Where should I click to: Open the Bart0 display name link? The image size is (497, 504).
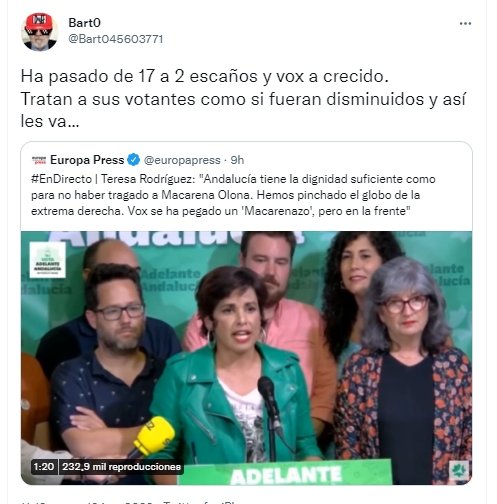tap(84, 23)
